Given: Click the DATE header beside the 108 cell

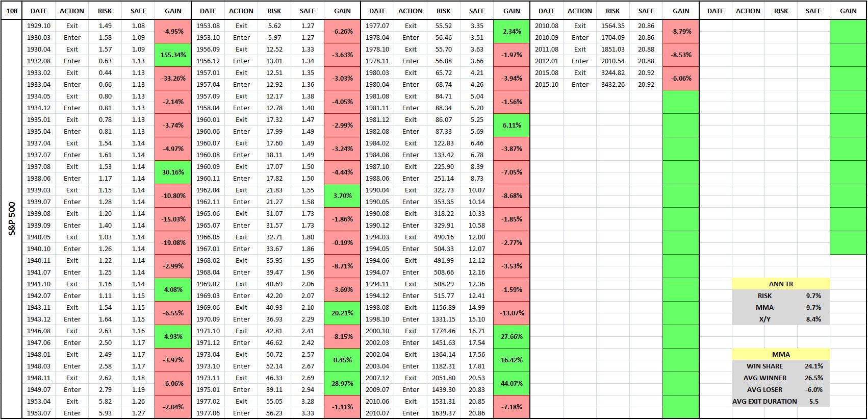Looking at the screenshot, I should pos(39,11).
